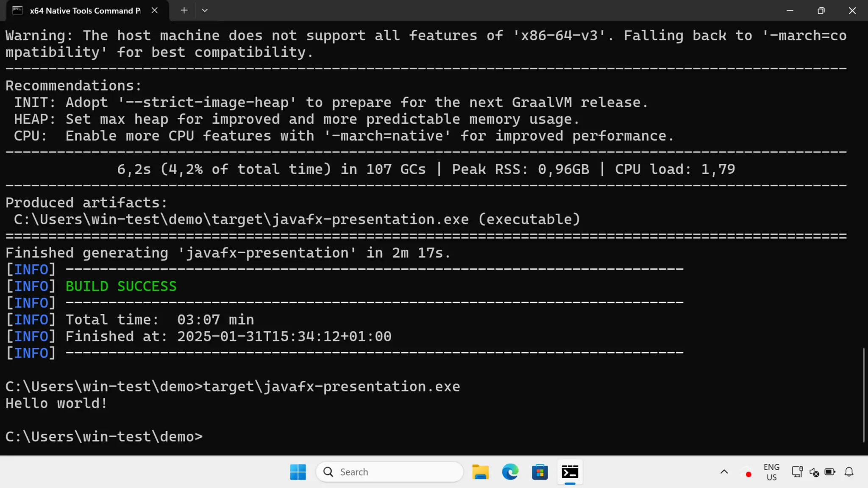Click the taskbar Search box
This screenshot has width=868, height=488.
point(390,472)
